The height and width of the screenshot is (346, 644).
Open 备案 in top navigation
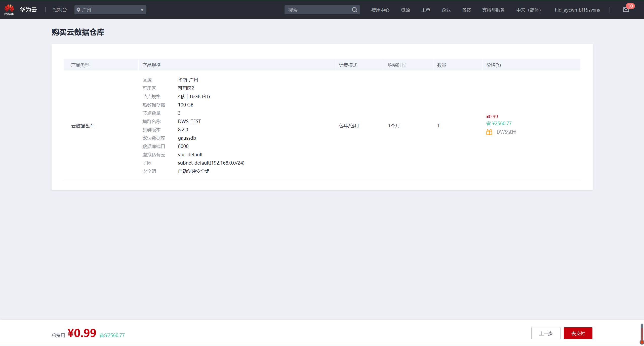(x=466, y=10)
